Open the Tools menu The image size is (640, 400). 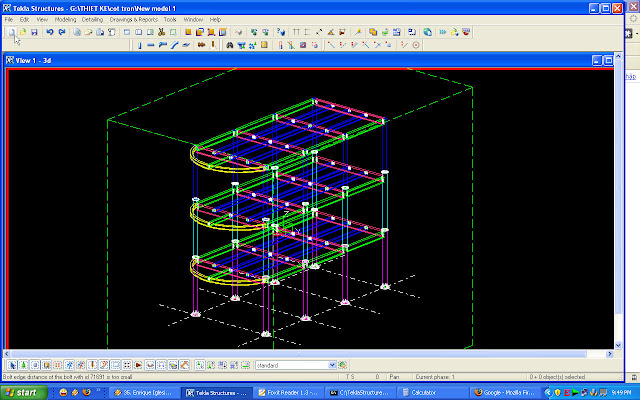(169, 19)
